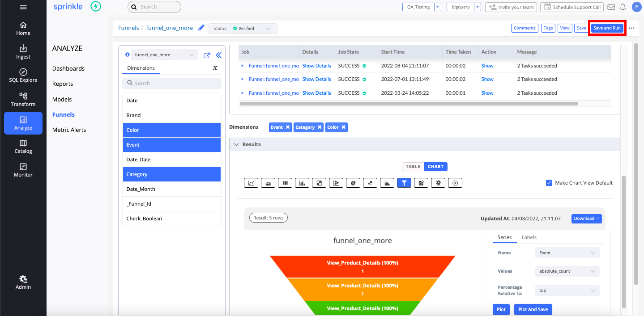
Task: Open funnel in new window icon
Action: (x=207, y=55)
